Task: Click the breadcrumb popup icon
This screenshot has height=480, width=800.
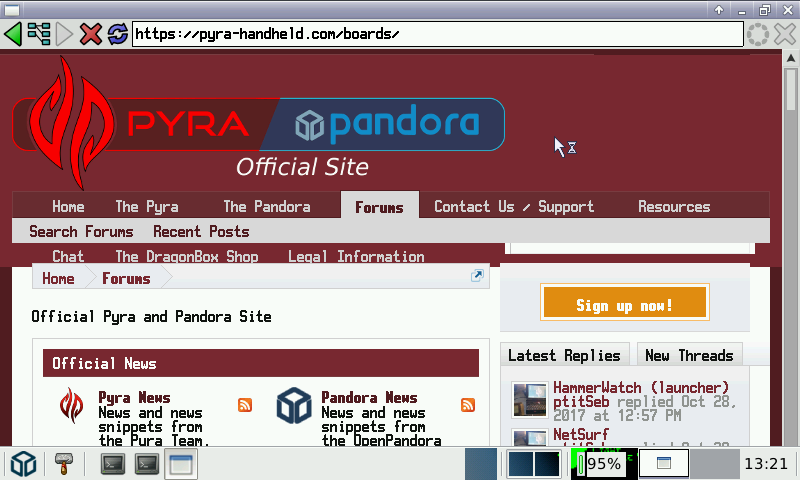Action: coord(477,277)
